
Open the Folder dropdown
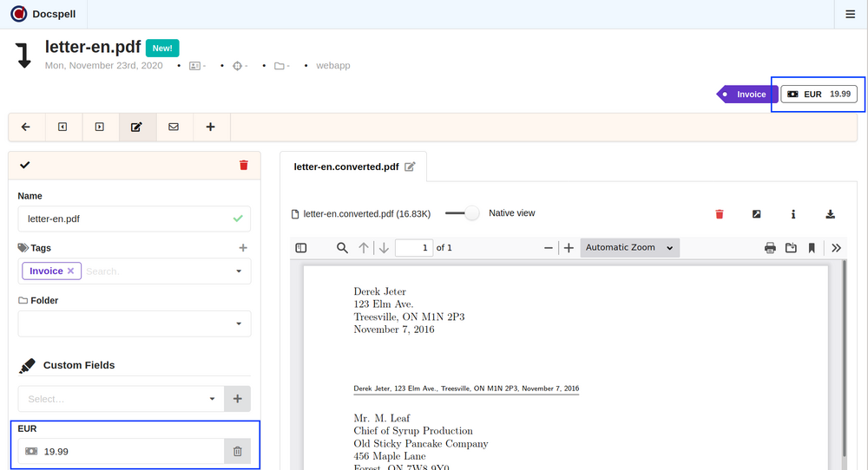pos(239,323)
